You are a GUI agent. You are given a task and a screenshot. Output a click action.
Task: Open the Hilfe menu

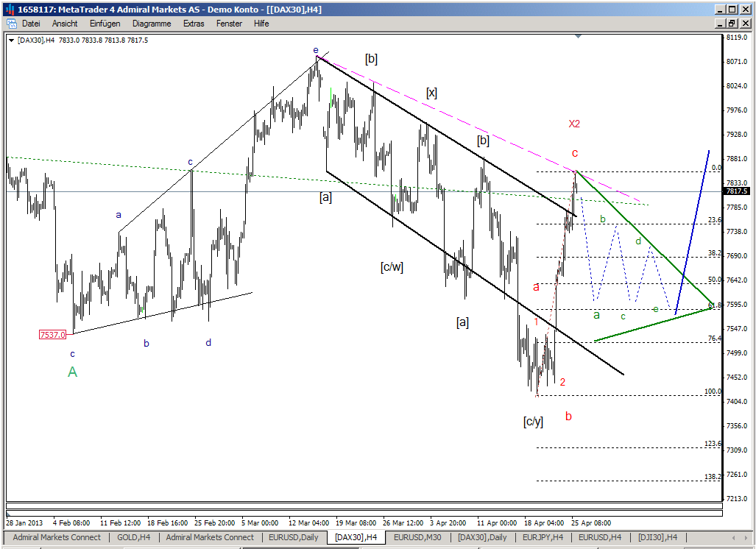point(261,24)
